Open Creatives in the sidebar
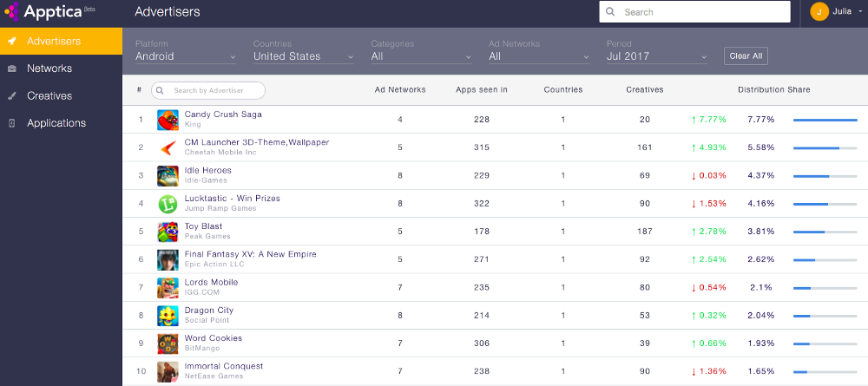The image size is (868, 386). pyautogui.click(x=61, y=95)
